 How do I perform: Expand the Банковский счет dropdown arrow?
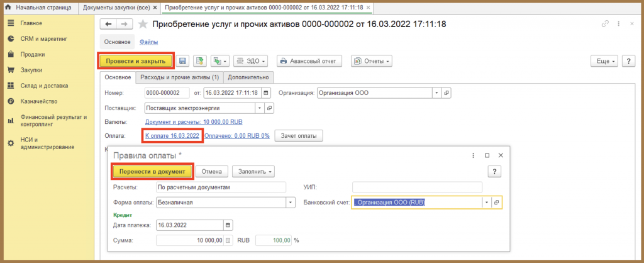click(x=487, y=203)
